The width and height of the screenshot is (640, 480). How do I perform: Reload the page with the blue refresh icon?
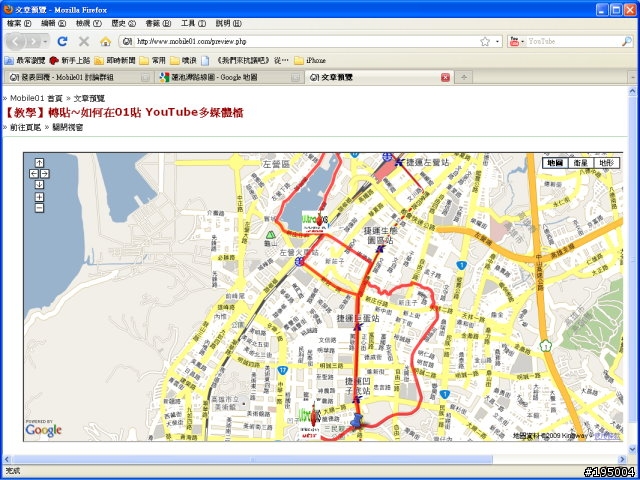[x=62, y=41]
